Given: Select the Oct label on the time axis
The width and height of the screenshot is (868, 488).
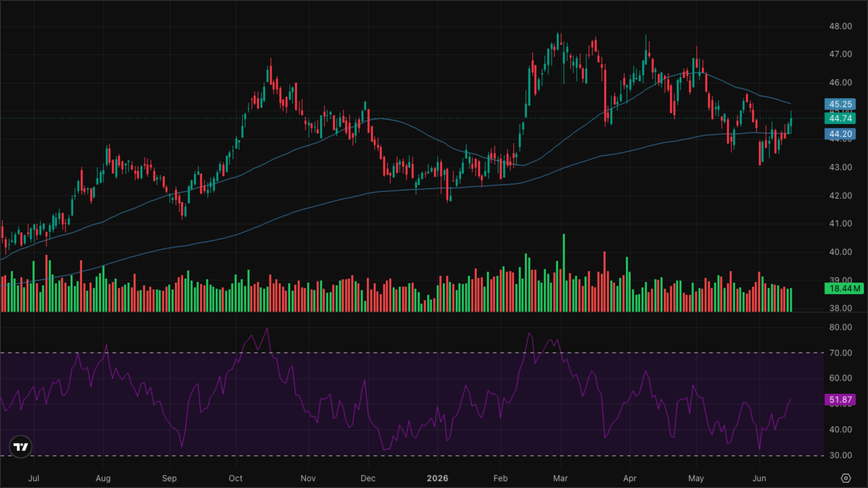Looking at the screenshot, I should tap(236, 478).
